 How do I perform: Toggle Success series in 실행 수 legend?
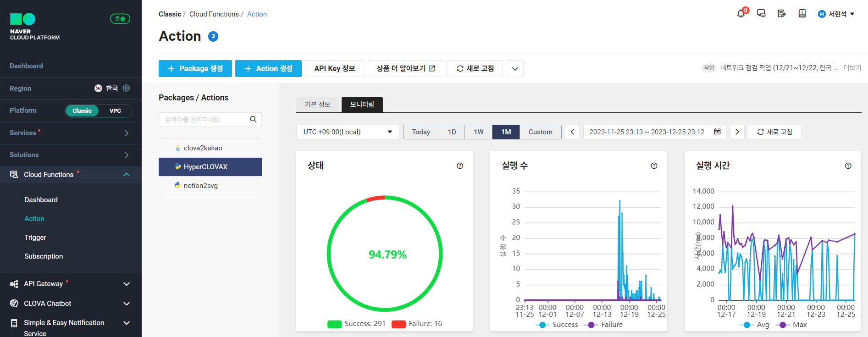[557, 325]
